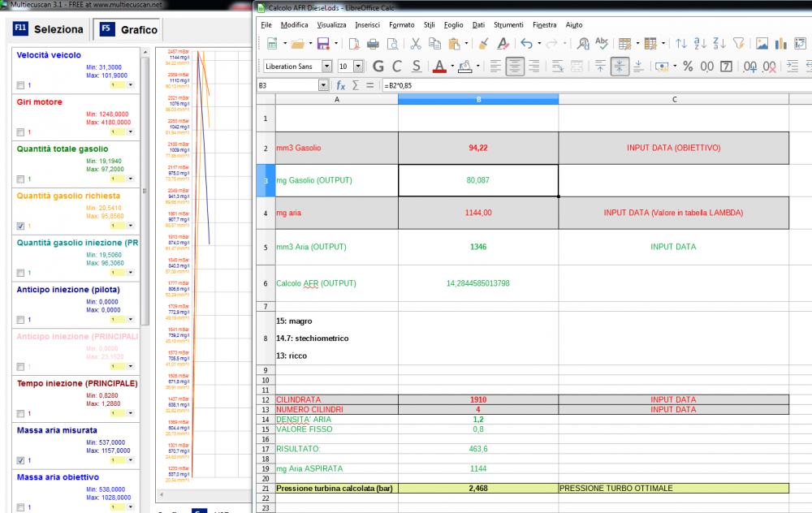Viewport: 812px width, 513px height.
Task: Open the Function Wizard fx icon
Action: (341, 84)
